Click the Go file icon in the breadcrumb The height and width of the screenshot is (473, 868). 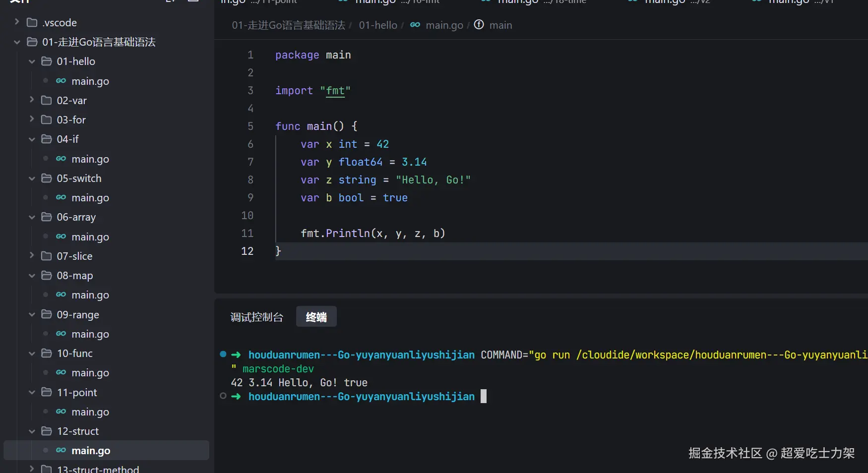(415, 25)
